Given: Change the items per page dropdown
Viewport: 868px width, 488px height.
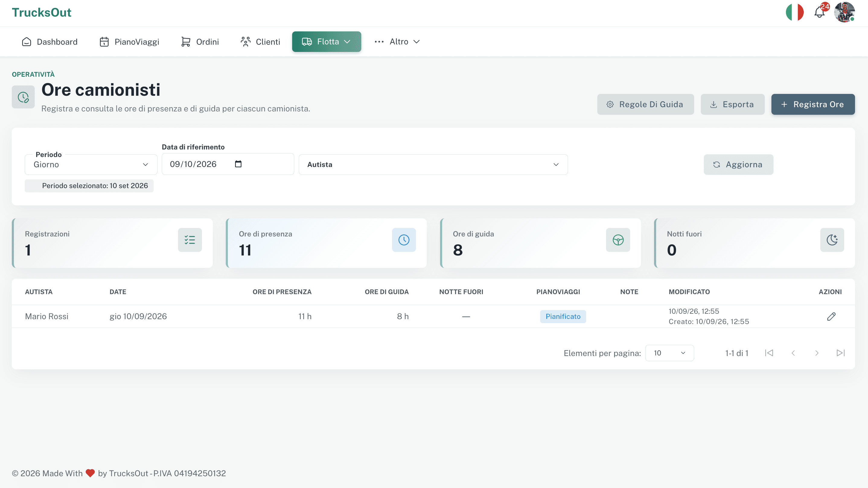Looking at the screenshot, I should pos(669,353).
